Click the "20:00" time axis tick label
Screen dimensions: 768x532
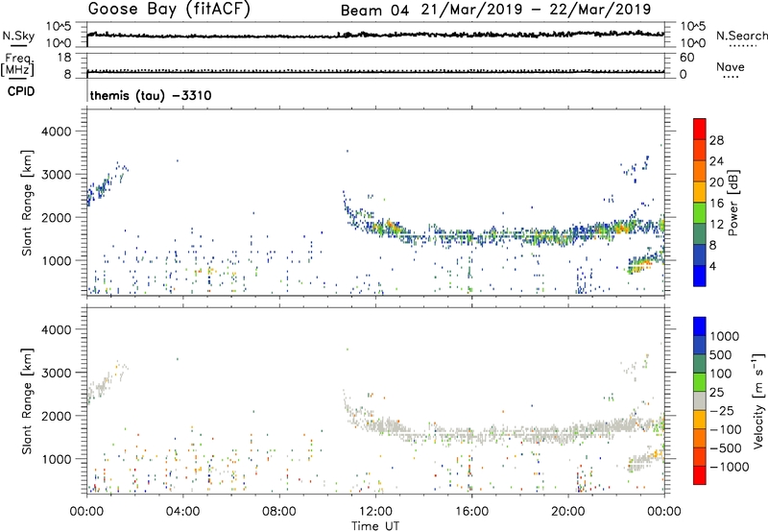click(568, 512)
